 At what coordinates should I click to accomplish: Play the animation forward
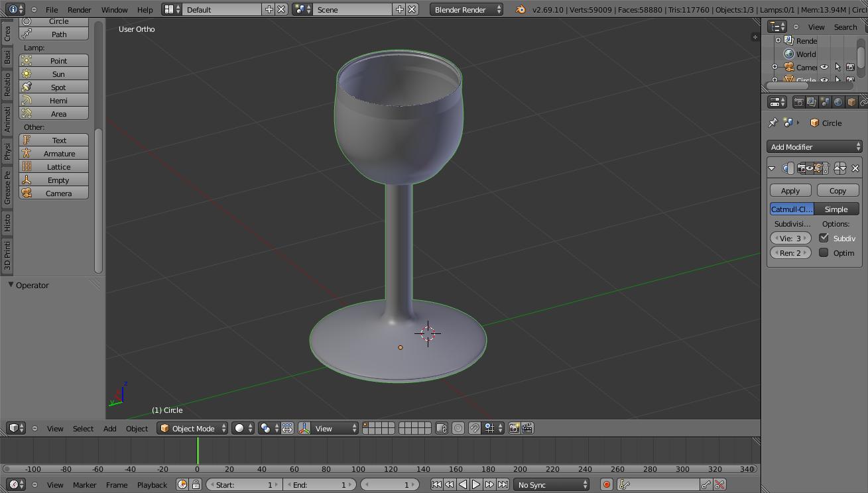click(x=476, y=485)
